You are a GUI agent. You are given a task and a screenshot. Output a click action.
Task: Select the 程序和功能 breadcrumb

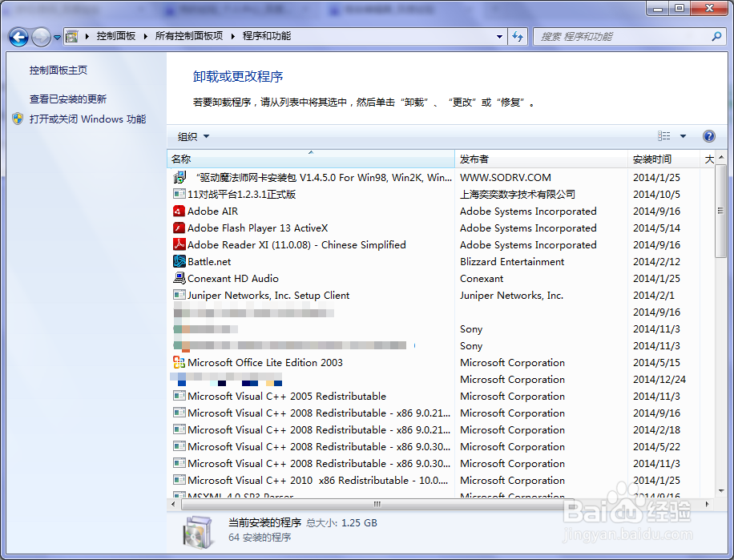pos(267,36)
